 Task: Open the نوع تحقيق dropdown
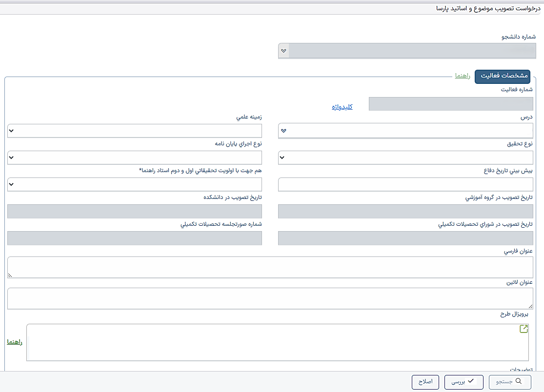pos(405,157)
